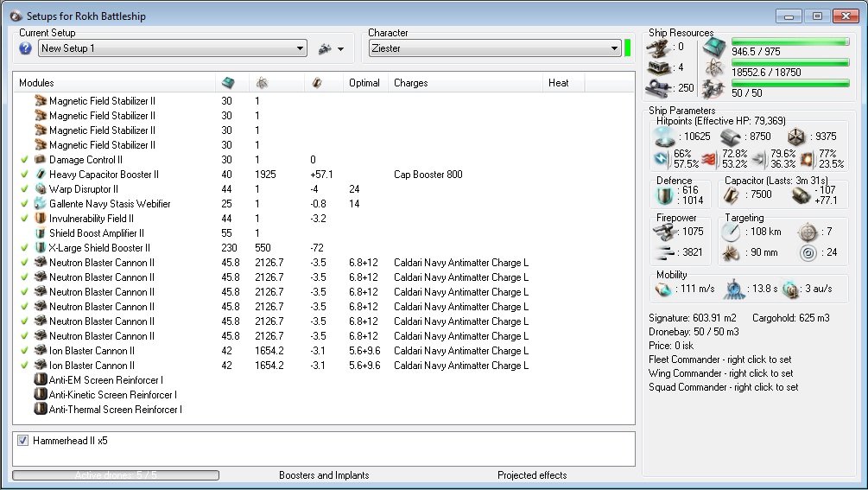Switch to Boosters and Implants section
Screen dimensions: 868x490
tap(324, 475)
